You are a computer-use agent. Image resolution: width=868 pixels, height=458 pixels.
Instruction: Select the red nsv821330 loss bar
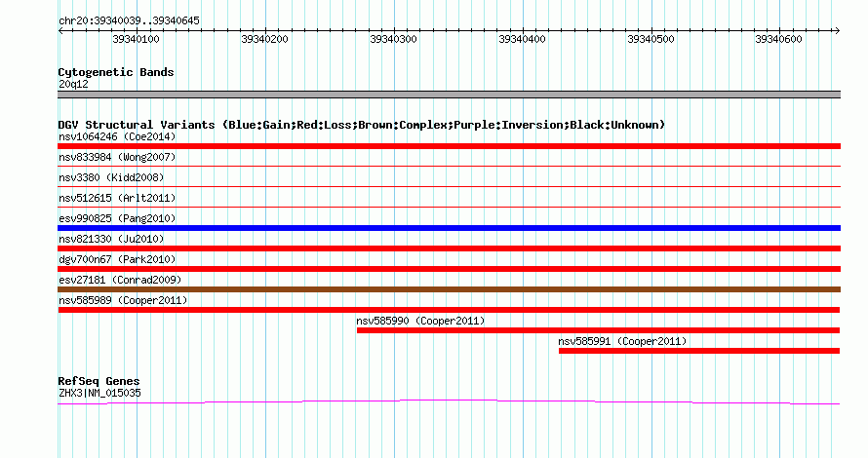click(x=449, y=248)
